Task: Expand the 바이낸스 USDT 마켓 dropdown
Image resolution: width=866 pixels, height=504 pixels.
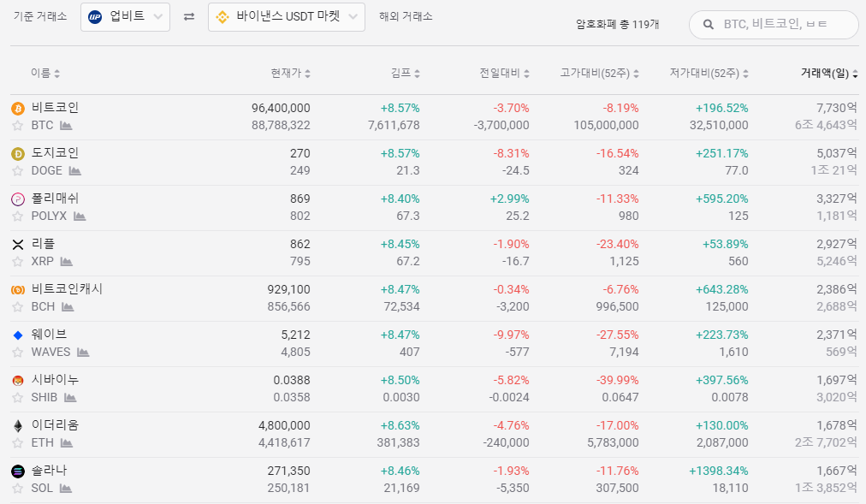Action: tap(286, 17)
